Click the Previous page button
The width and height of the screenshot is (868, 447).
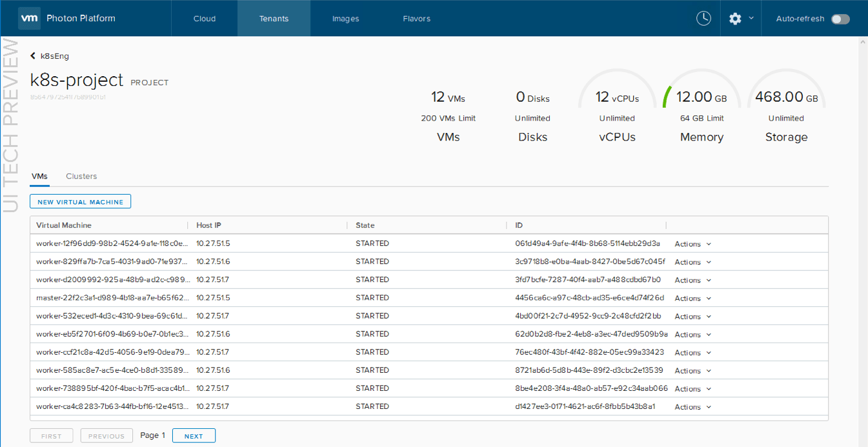(106, 436)
